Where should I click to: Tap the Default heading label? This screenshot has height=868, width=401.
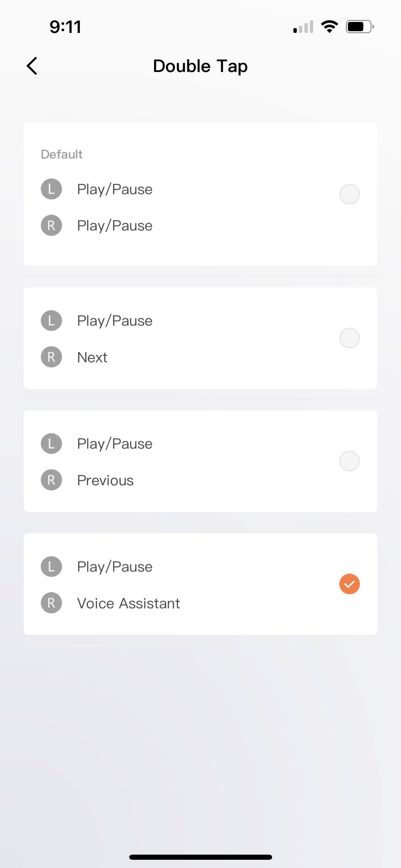62,154
